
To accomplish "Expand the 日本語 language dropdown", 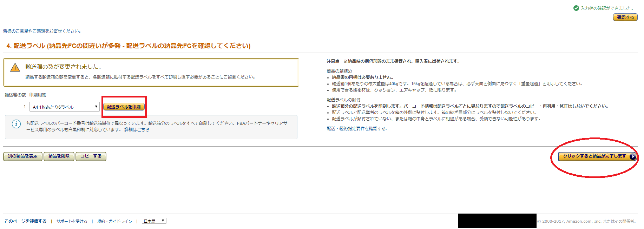I will click(x=154, y=221).
